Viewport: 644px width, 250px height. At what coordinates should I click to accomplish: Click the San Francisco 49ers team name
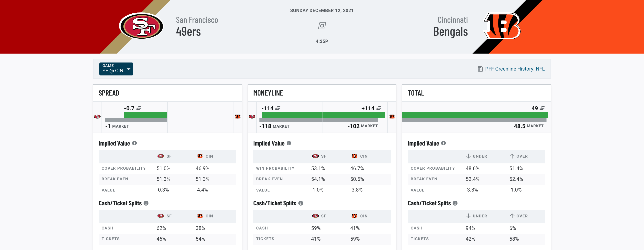coord(197,26)
